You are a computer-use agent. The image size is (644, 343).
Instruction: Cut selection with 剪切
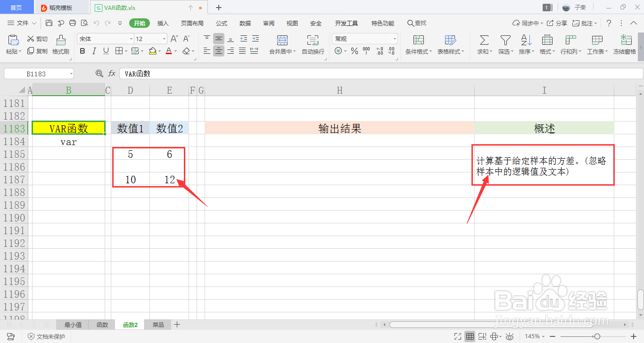[37, 39]
